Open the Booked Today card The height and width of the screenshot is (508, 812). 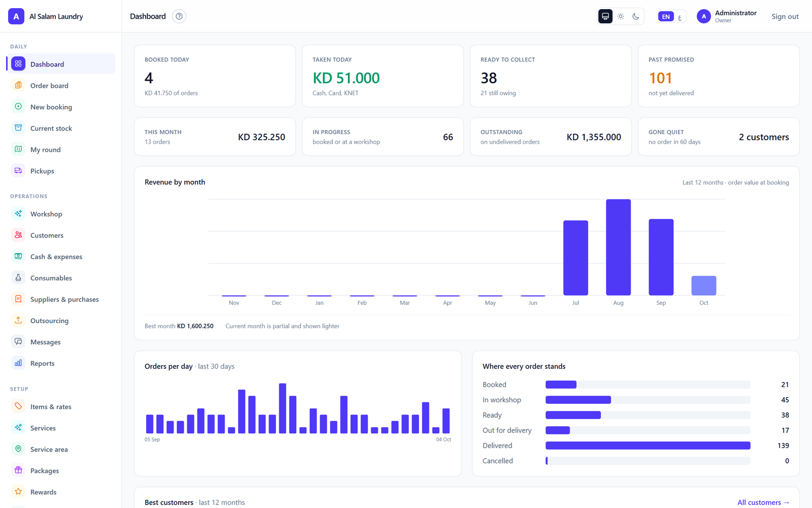tap(215, 76)
